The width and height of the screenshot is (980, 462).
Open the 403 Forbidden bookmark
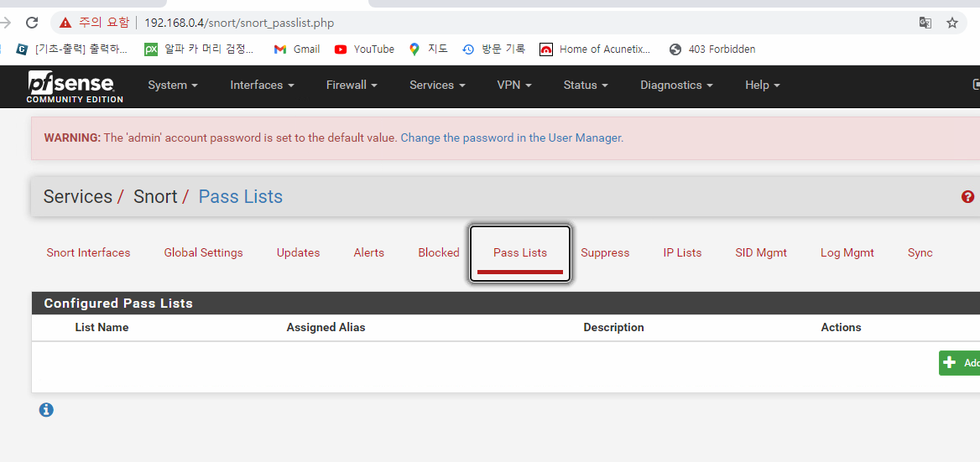point(712,49)
